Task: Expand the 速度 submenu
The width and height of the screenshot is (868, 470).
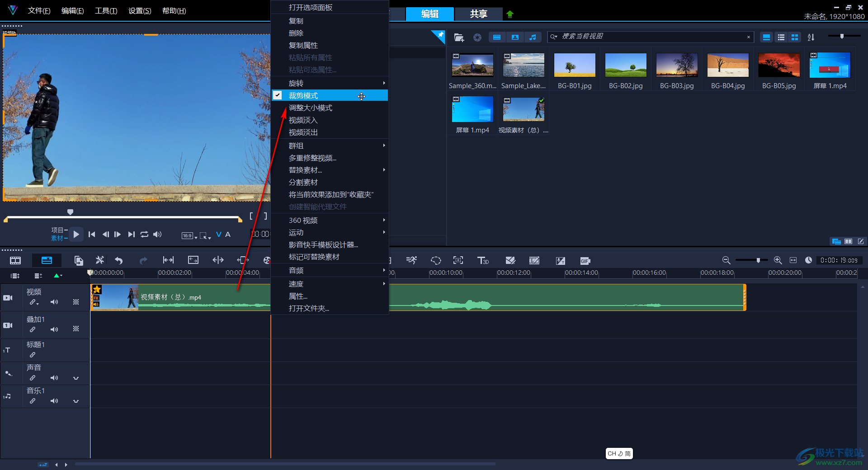Action: click(330, 284)
